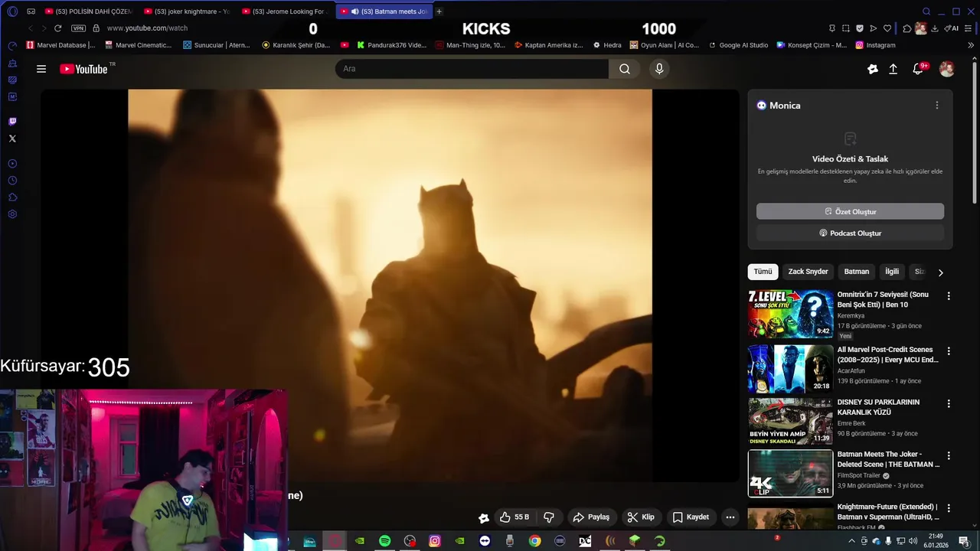Open Omnitrix'in 7 Seviyesi video thumbnail
This screenshot has height=551, width=980.
790,314
